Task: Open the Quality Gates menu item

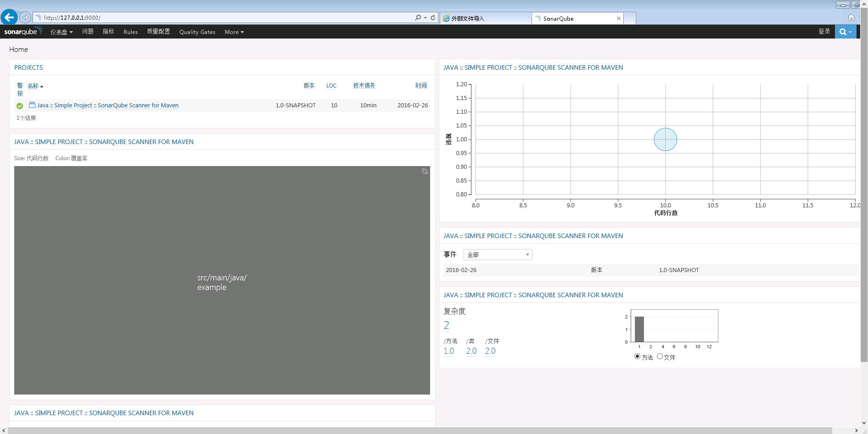Action: click(197, 32)
